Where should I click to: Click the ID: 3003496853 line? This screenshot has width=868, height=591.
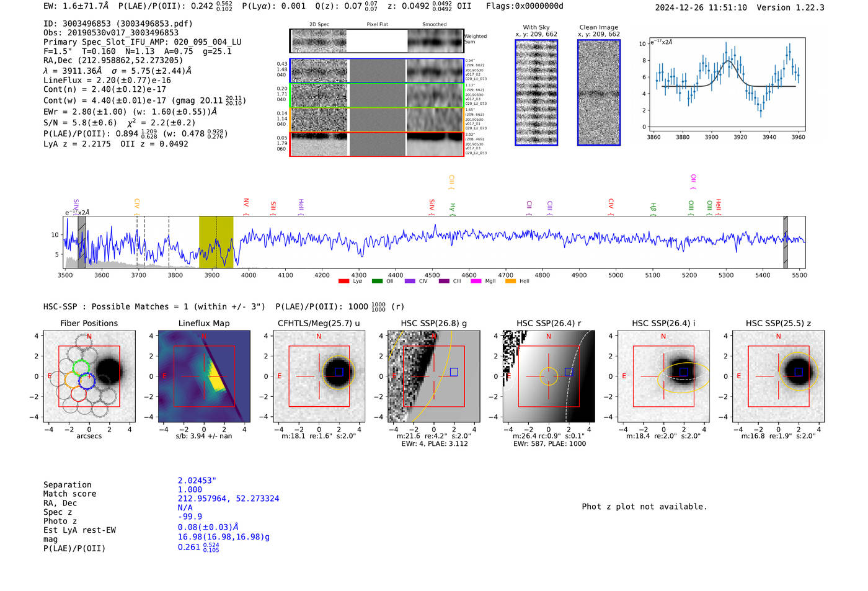[118, 24]
